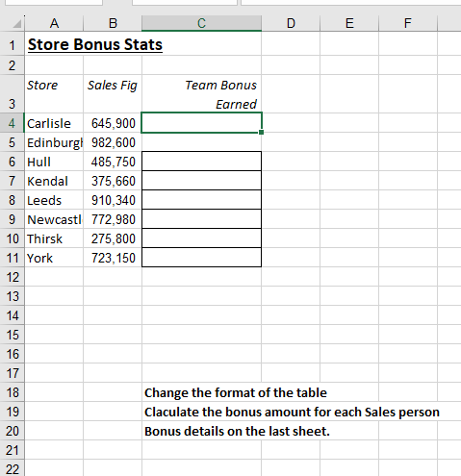
Task: Select the York cell
Action: pyautogui.click(x=54, y=258)
